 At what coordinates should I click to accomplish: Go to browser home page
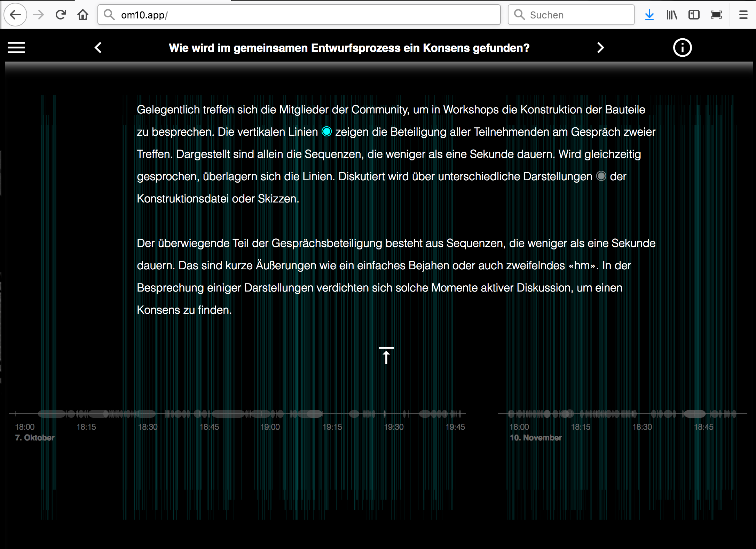pyautogui.click(x=83, y=15)
